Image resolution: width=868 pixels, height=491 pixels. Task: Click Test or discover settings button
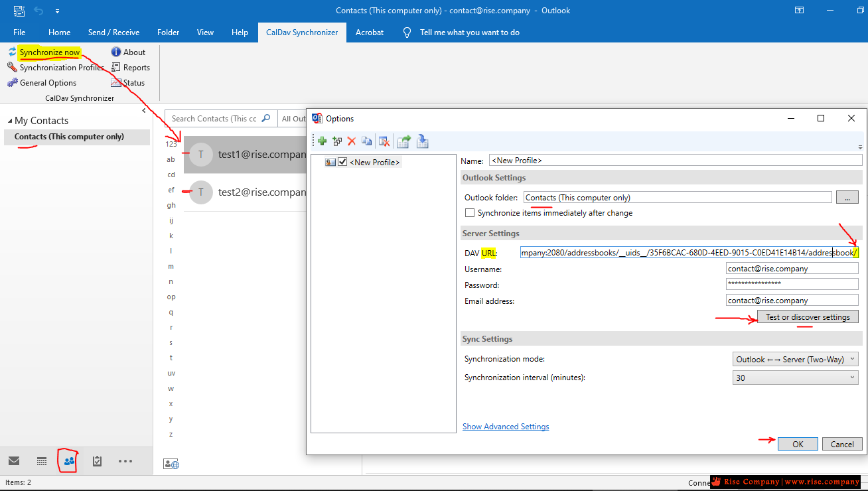808,317
